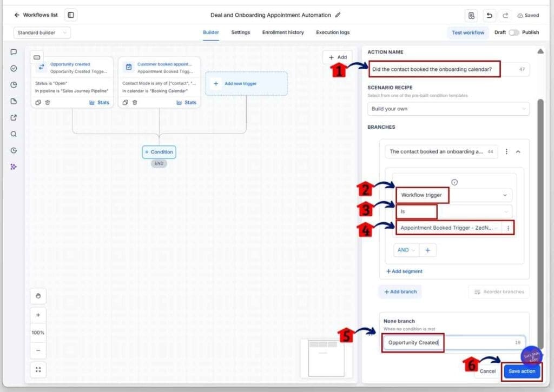The image size is (554, 392).
Task: Click the Cancel button
Action: 487,371
